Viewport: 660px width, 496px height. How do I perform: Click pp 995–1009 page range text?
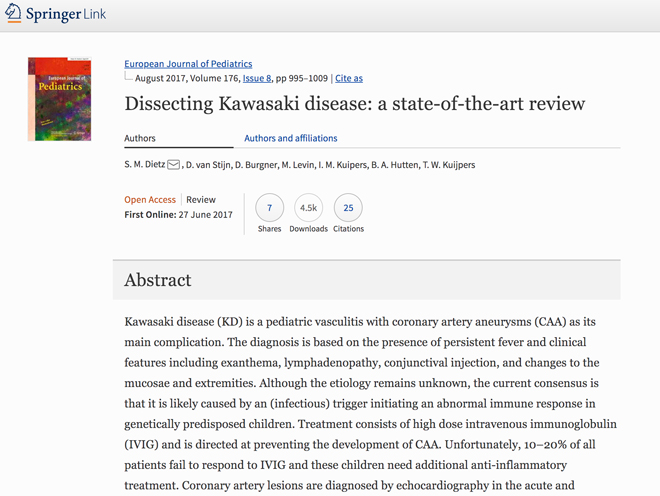coord(301,78)
